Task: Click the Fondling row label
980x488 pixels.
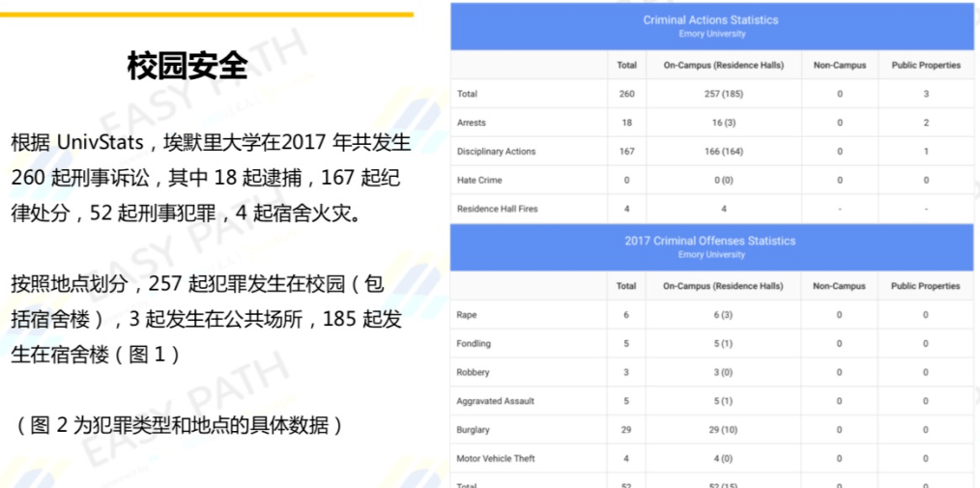Action: tap(474, 344)
